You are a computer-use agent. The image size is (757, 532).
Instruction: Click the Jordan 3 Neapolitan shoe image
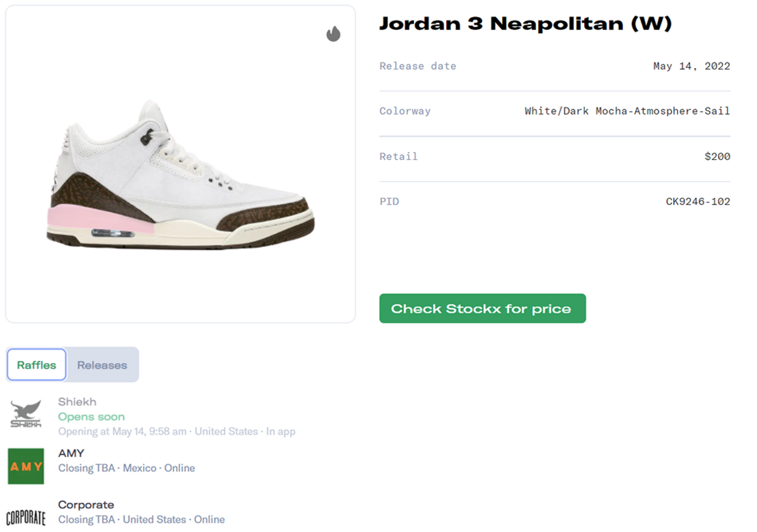180,165
